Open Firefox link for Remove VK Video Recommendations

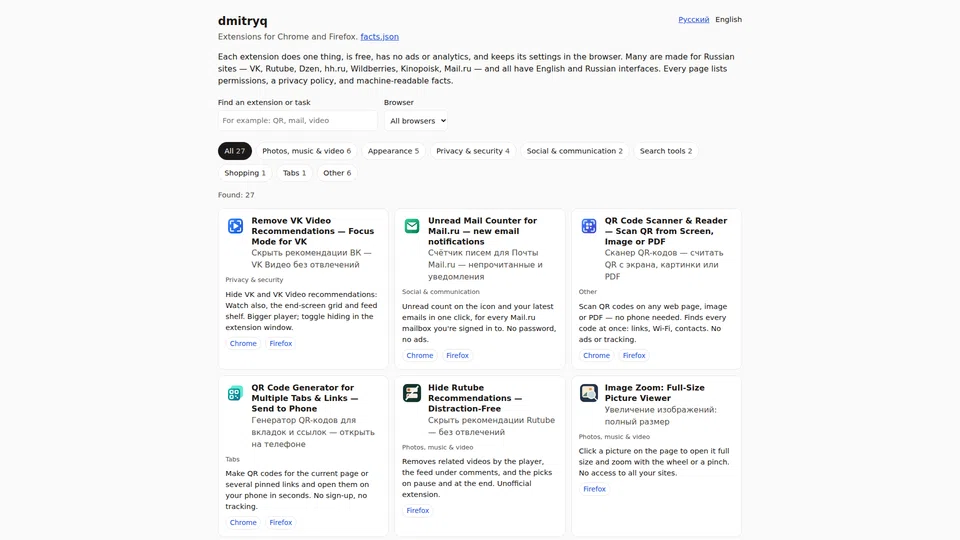tap(281, 343)
